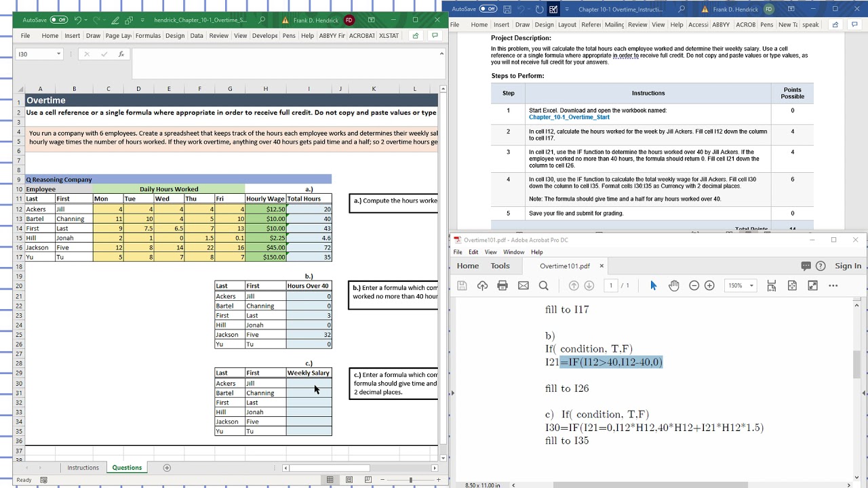The image size is (868, 488).
Task: Click Redo/Repeat icon in Word title bar
Action: click(x=539, y=9)
